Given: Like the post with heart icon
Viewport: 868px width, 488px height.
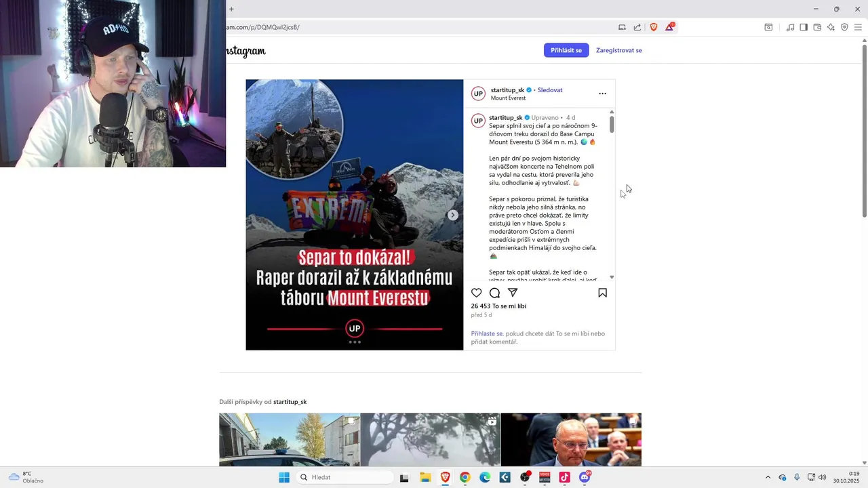Looking at the screenshot, I should tap(477, 293).
